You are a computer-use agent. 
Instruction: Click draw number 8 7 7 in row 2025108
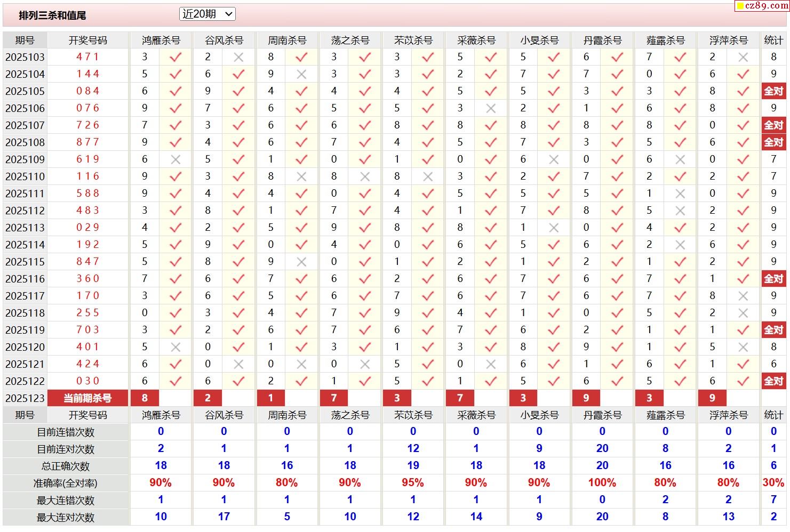point(87,142)
